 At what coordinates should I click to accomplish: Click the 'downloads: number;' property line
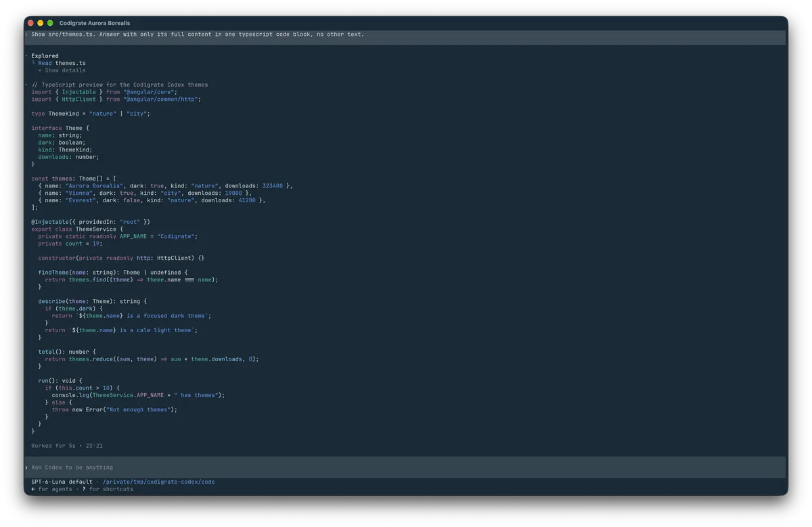coord(68,157)
